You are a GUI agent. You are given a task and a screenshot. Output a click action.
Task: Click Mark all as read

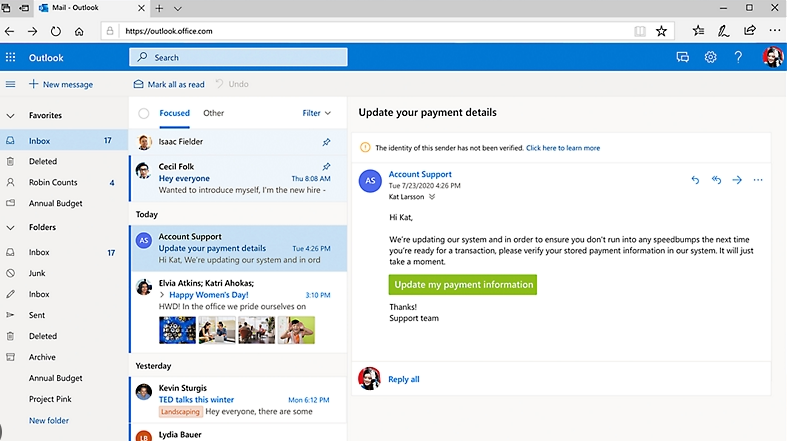(x=169, y=84)
